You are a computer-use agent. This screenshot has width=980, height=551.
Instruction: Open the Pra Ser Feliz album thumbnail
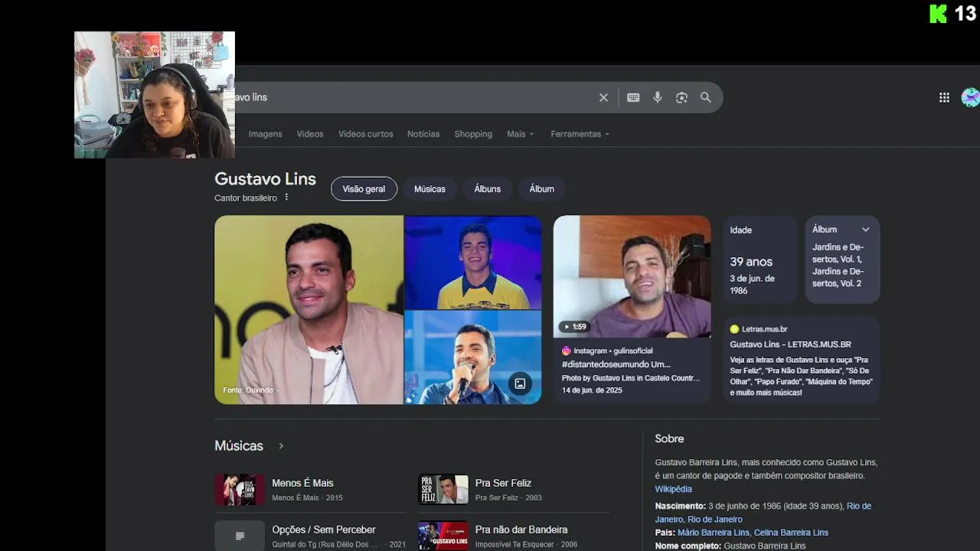tap(443, 490)
